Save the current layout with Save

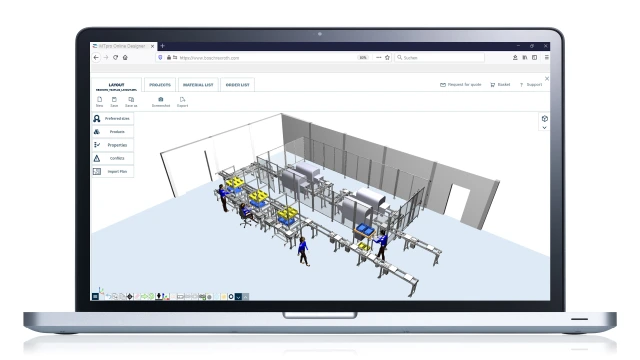(x=114, y=102)
